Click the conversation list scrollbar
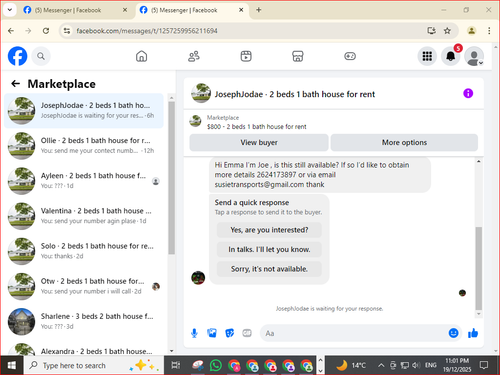Image resolution: width=500 pixels, height=375 pixels. pos(171,178)
